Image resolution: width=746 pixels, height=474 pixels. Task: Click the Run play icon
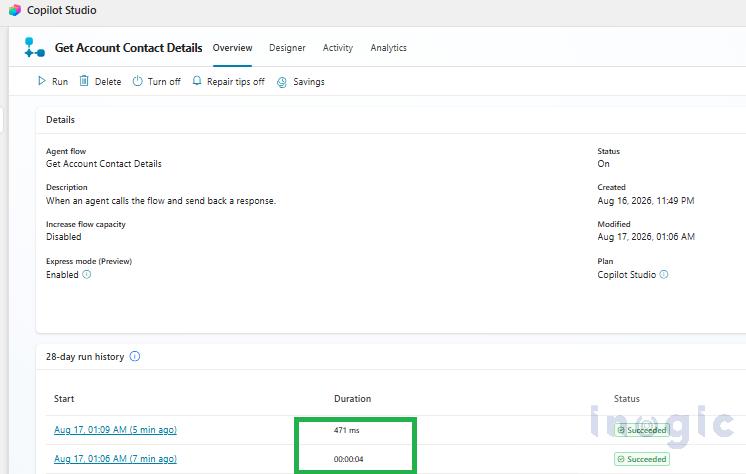42,81
